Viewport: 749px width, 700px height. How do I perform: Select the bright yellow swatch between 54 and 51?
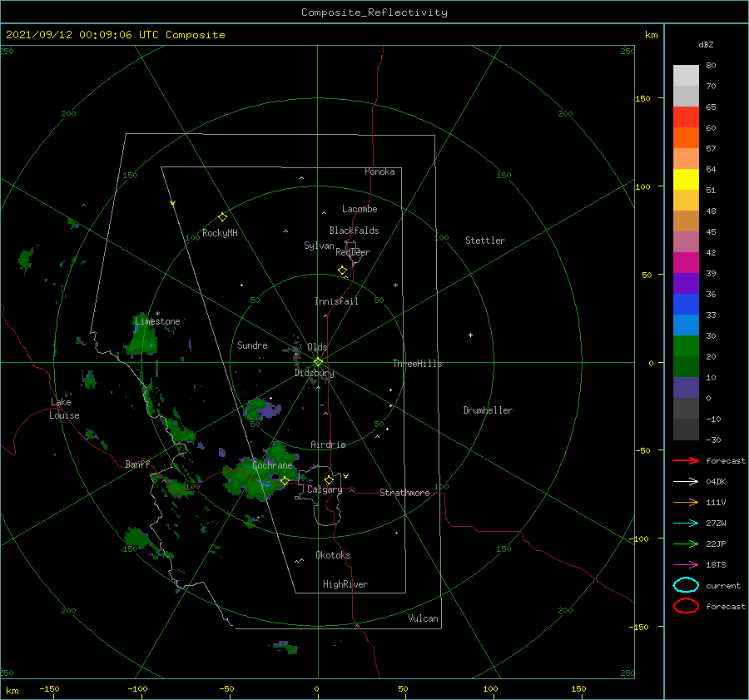click(x=686, y=180)
